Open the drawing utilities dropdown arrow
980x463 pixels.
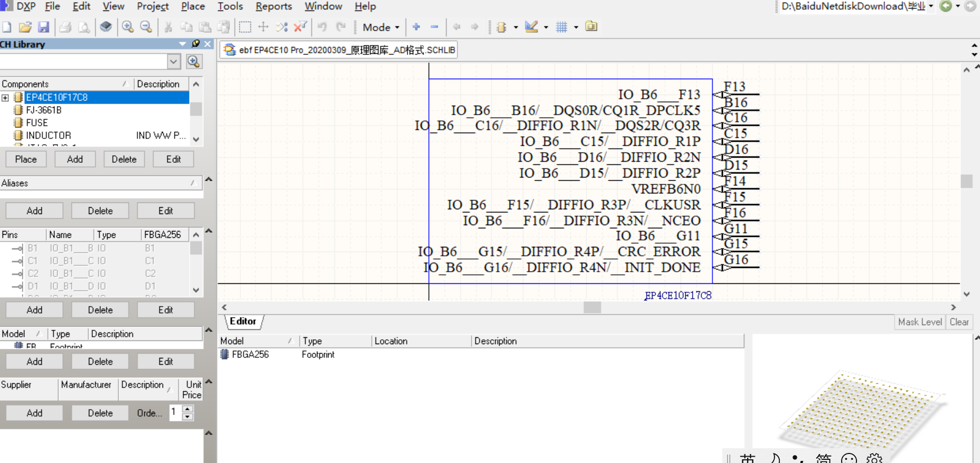pyautogui.click(x=546, y=27)
